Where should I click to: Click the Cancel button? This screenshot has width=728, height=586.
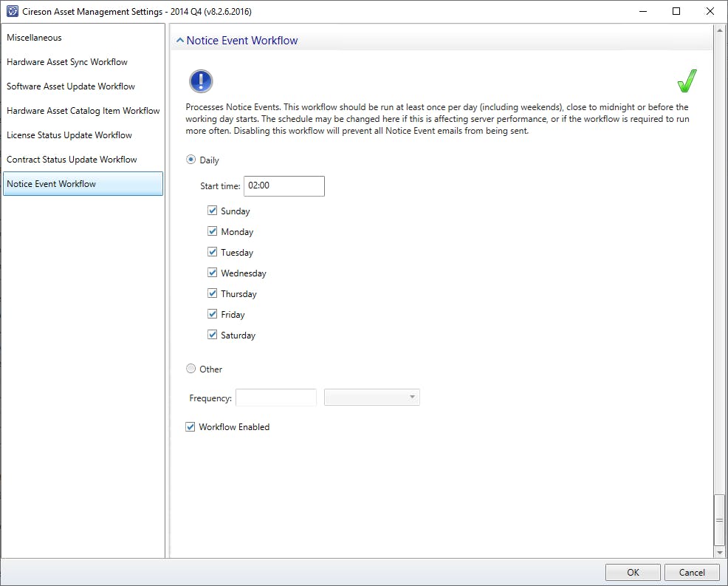(692, 572)
